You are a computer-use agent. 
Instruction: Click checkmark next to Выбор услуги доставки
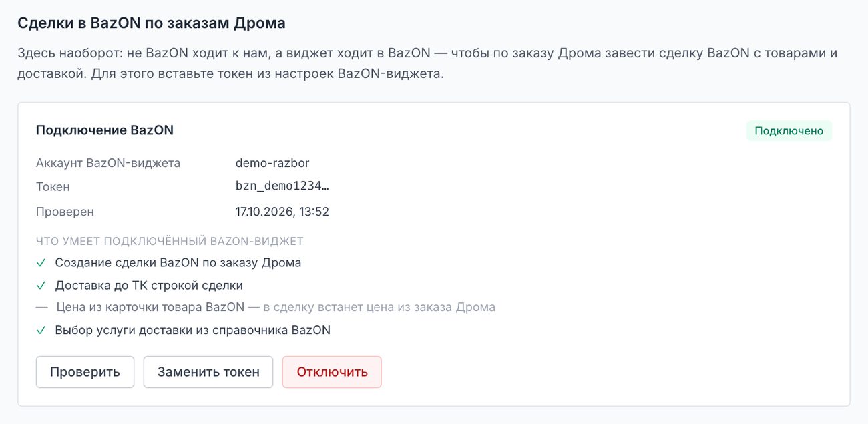tap(41, 330)
